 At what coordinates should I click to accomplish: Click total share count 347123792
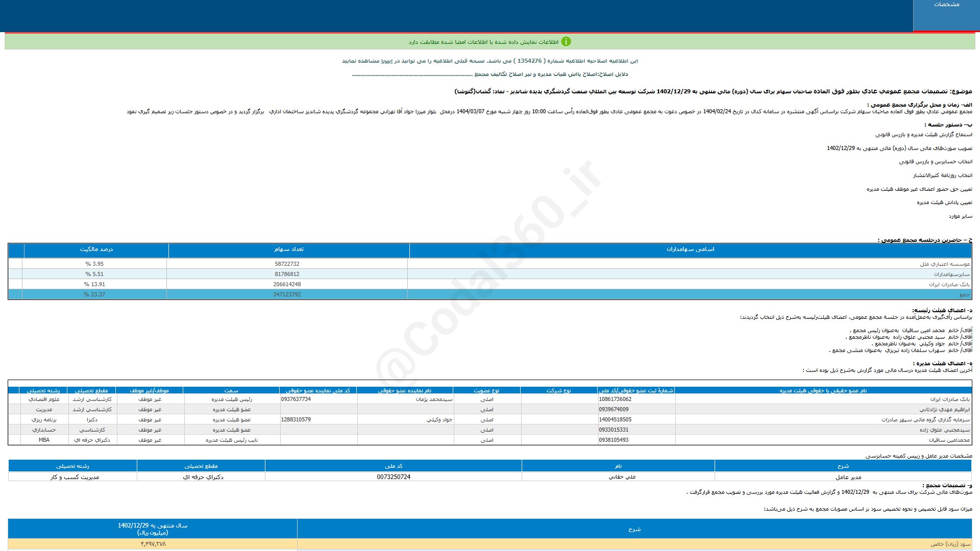tap(287, 295)
